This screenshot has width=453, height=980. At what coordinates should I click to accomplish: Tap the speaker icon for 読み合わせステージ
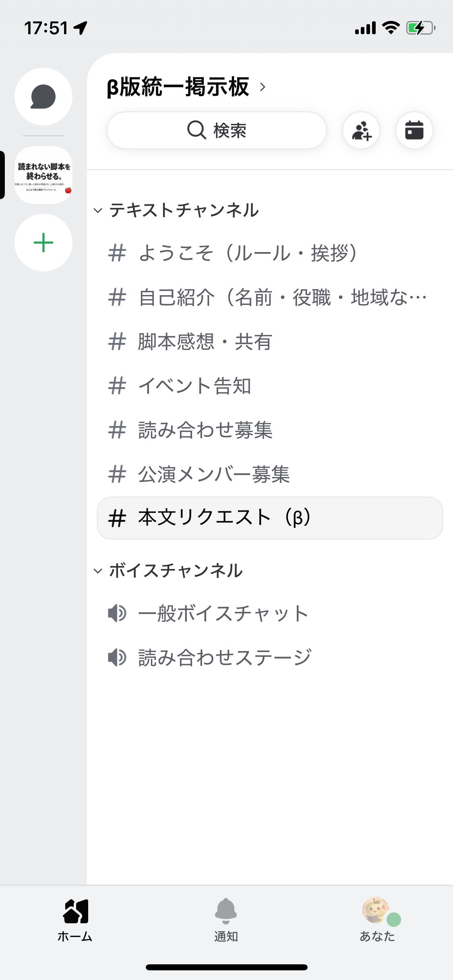coord(117,658)
